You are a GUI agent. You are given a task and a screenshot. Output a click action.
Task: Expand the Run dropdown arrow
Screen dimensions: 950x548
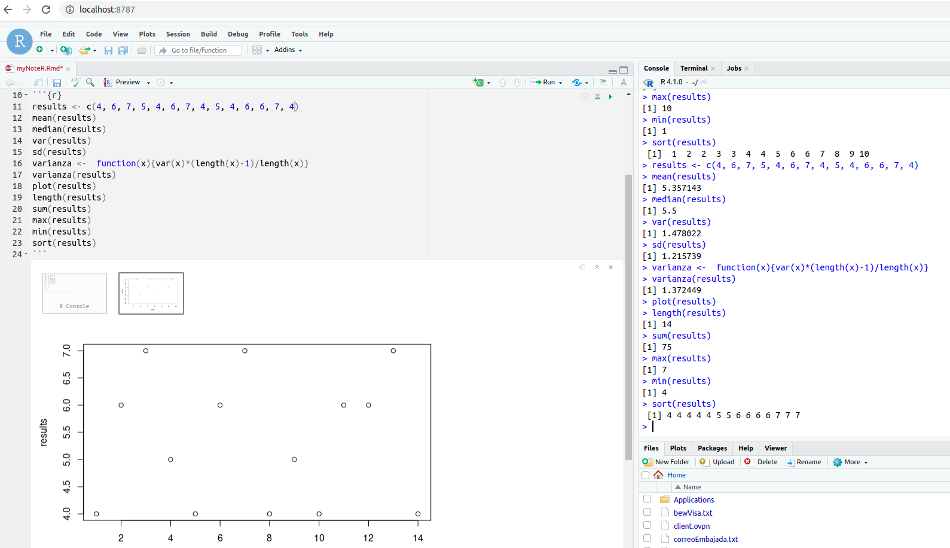tap(561, 82)
